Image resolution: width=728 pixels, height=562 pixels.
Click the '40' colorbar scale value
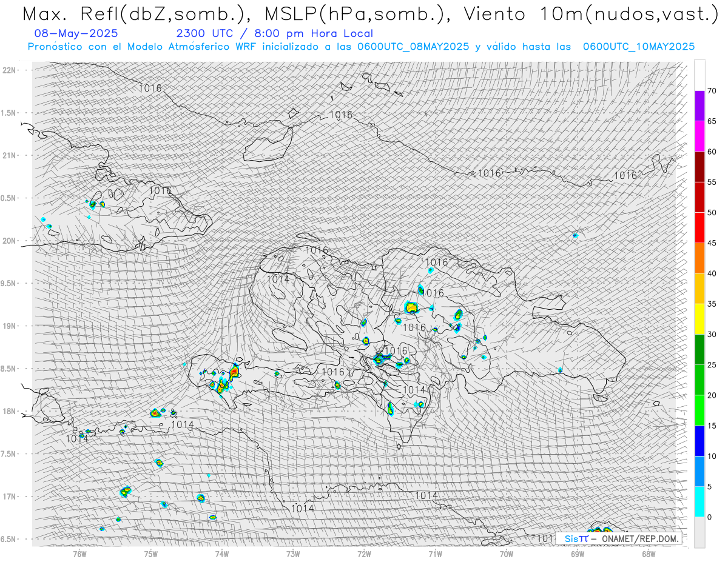point(712,273)
